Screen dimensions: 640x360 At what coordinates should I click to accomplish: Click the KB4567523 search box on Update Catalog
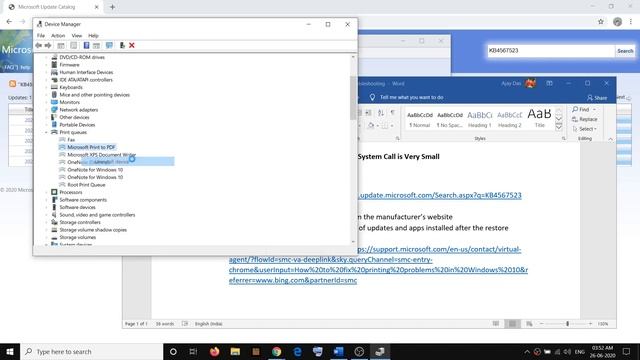tap(551, 51)
